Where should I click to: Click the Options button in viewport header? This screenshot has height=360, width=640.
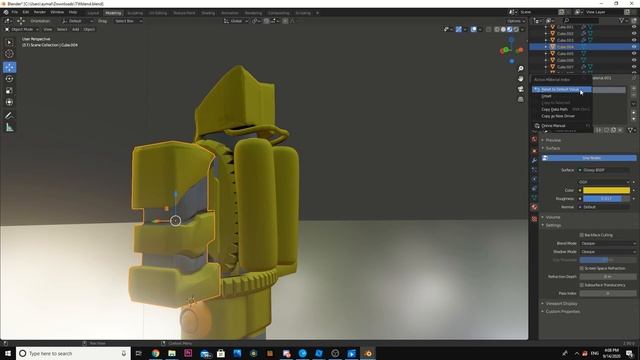(516, 21)
